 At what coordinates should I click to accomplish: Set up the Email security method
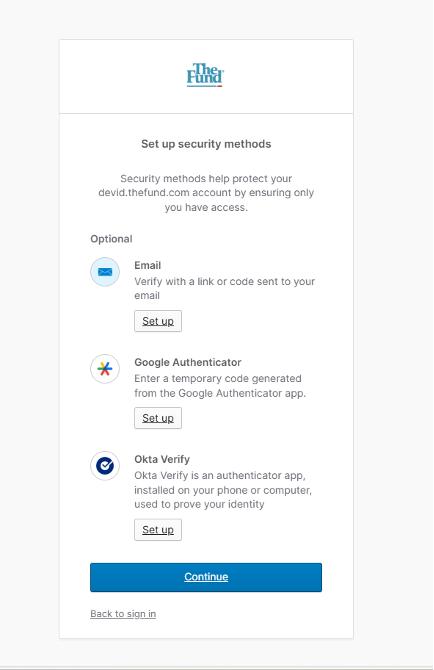pyautogui.click(x=158, y=321)
